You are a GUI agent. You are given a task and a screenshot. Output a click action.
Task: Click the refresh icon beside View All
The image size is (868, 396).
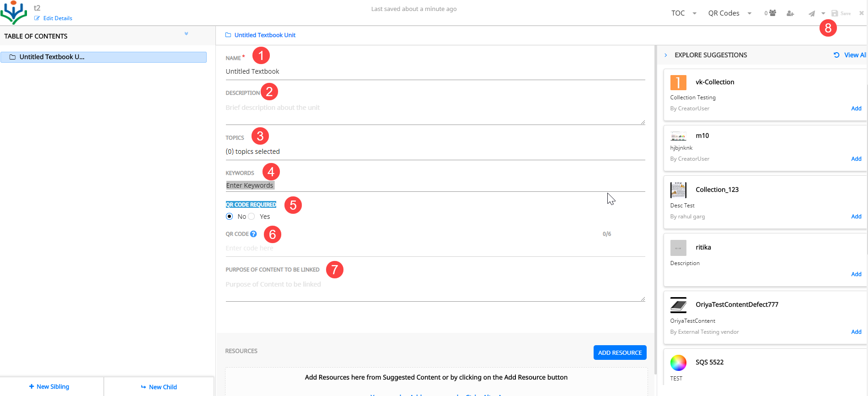836,55
